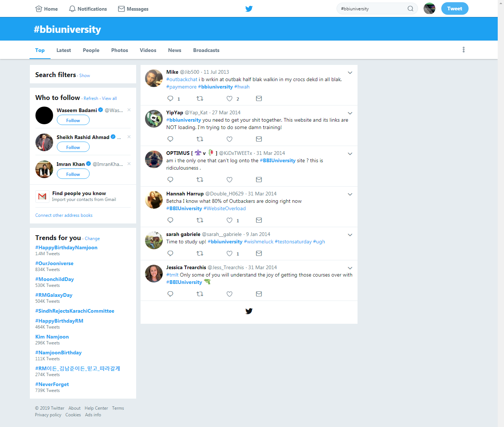Open the #WebsiteOverload hashtag
The width and height of the screenshot is (504, 427).
click(x=225, y=208)
